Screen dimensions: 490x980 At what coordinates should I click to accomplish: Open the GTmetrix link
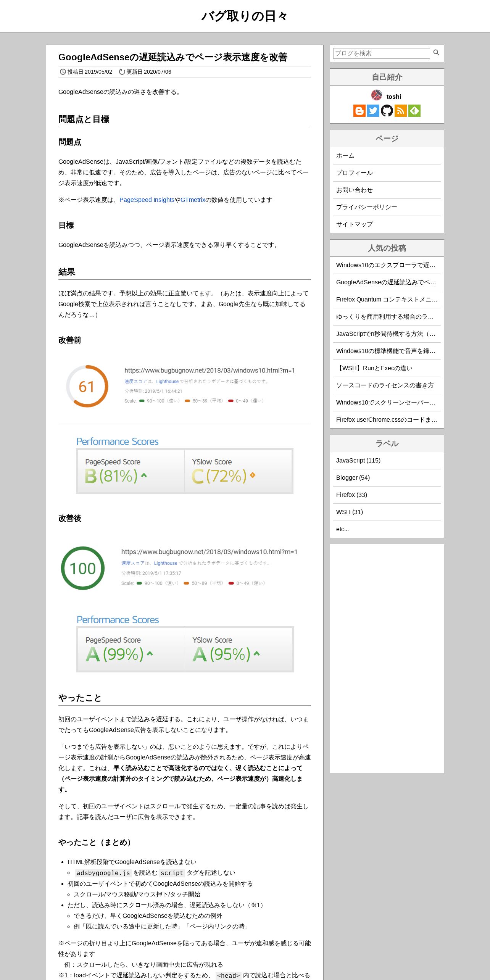point(193,200)
